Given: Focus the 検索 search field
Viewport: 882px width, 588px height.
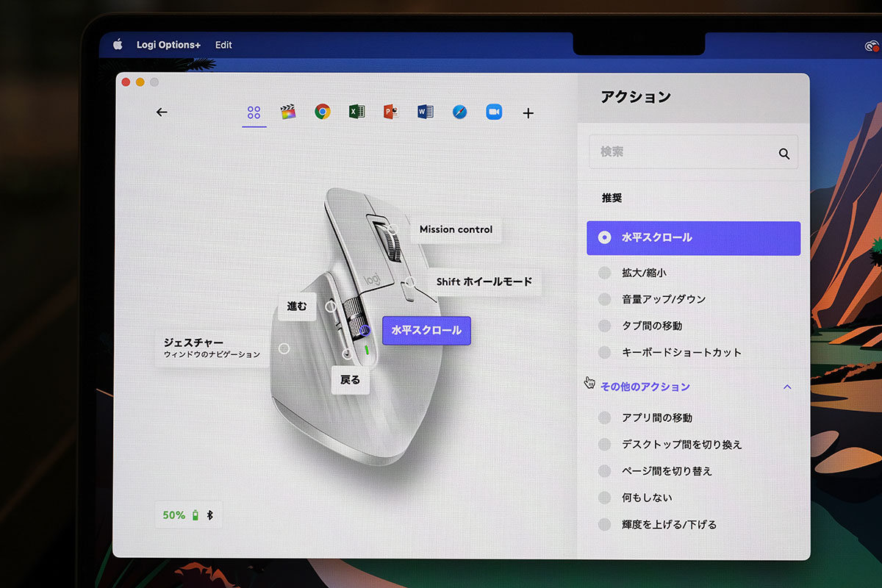Looking at the screenshot, I should (693, 152).
